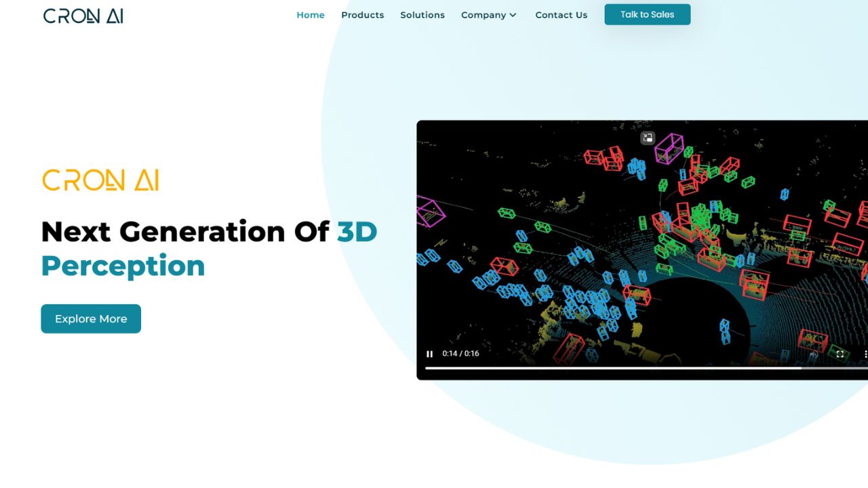The image size is (868, 488).
Task: Click the yellow CRON AI hero logo
Action: click(100, 180)
